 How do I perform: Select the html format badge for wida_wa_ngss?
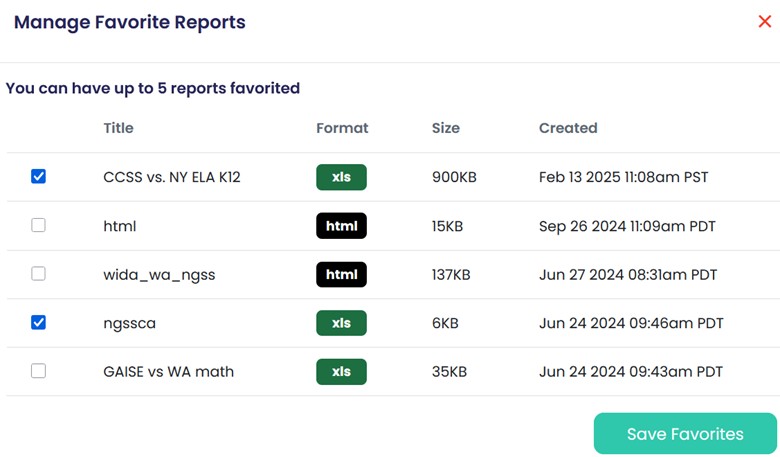pyautogui.click(x=341, y=274)
